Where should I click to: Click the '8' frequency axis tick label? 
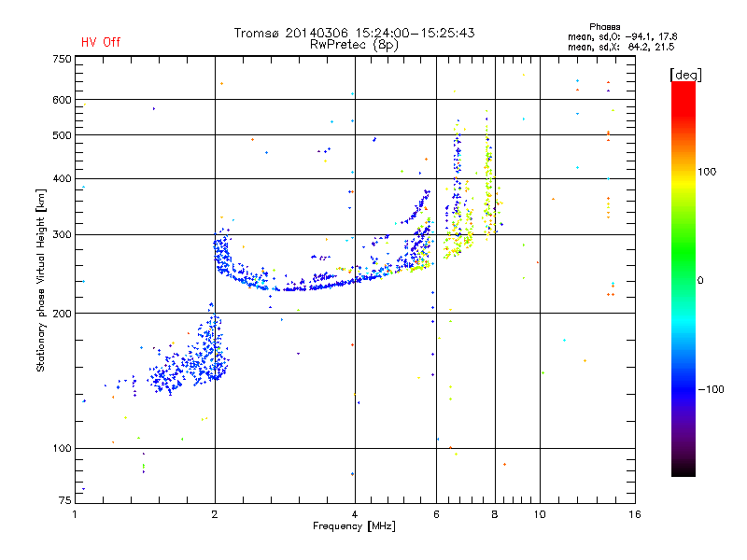pyautogui.click(x=495, y=514)
